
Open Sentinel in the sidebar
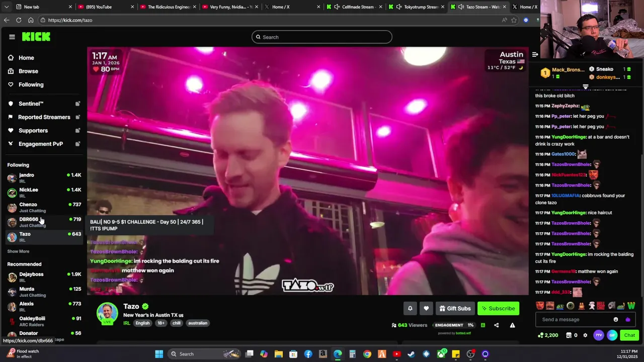point(31,104)
